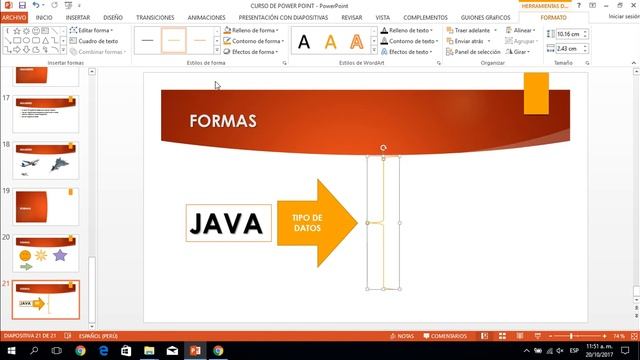Choose the third faint line shape style
The width and height of the screenshot is (640, 360).
click(x=200, y=40)
